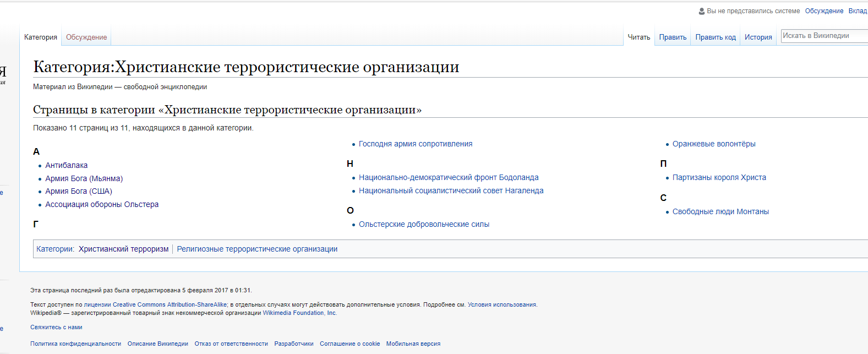Open the Править tab
The height and width of the screenshot is (354, 868).
[x=673, y=37]
